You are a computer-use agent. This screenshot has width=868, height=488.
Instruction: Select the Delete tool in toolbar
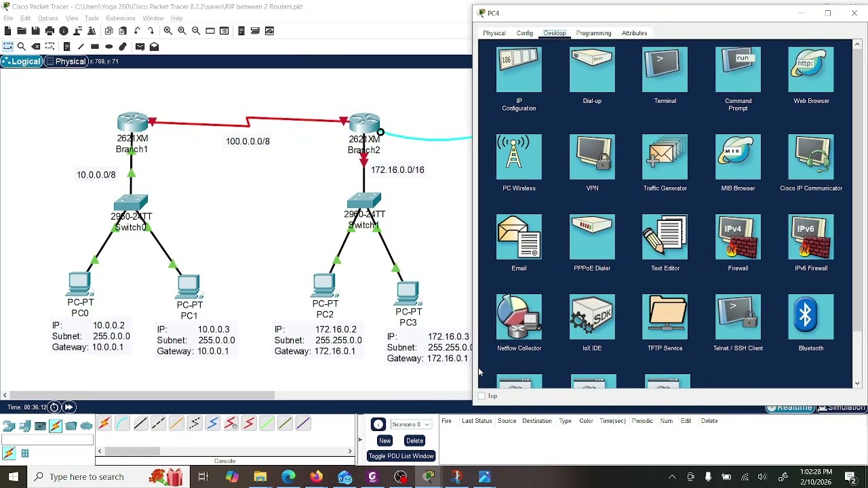click(x=36, y=46)
